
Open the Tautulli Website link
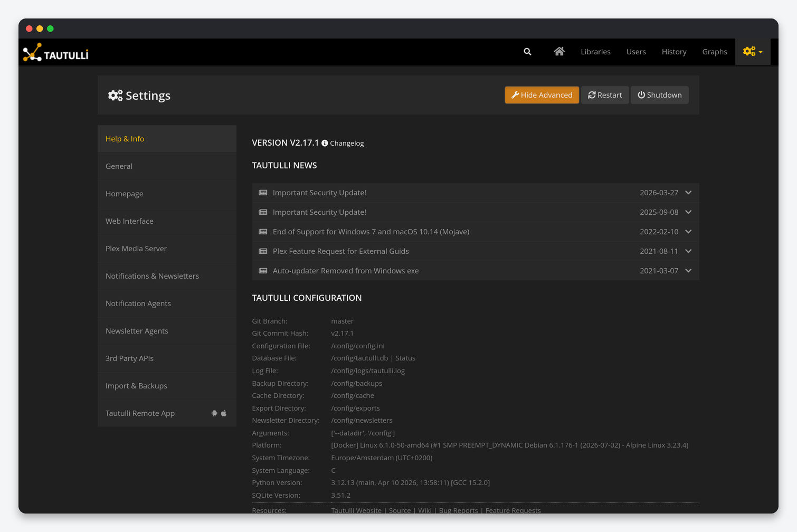[x=356, y=510]
